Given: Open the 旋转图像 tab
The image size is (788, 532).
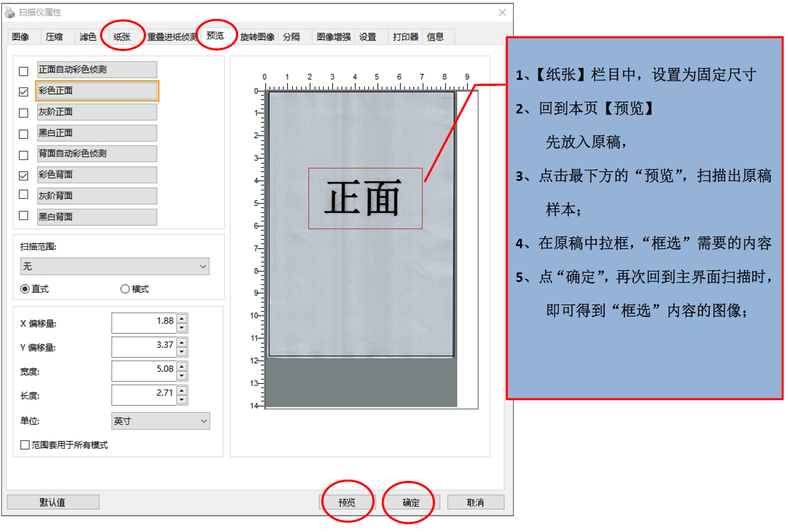Looking at the screenshot, I should pos(257,37).
